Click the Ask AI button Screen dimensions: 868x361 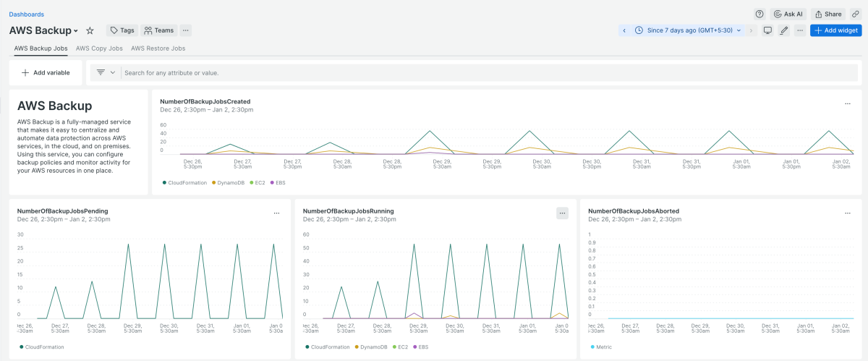788,14
